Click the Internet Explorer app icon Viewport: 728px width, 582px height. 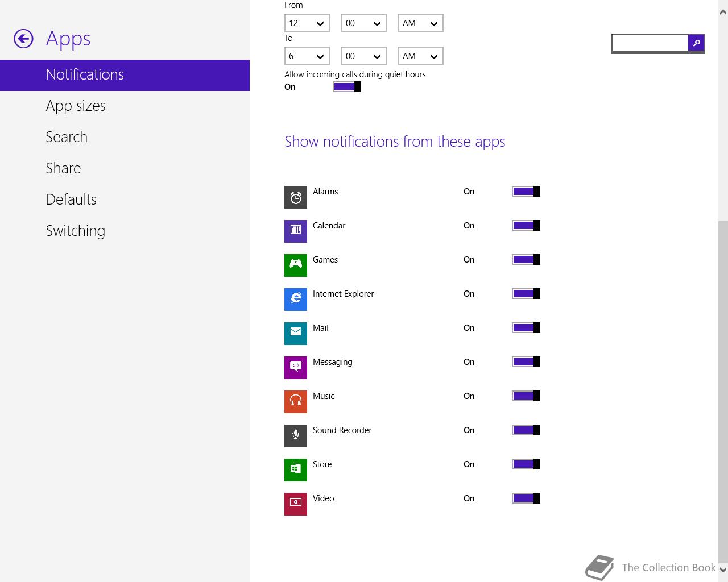click(296, 300)
